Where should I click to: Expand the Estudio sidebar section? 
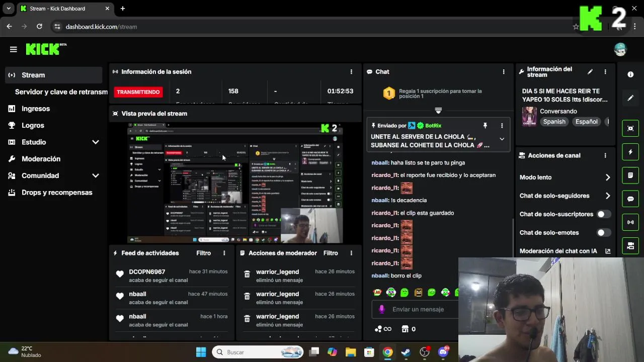(x=96, y=142)
